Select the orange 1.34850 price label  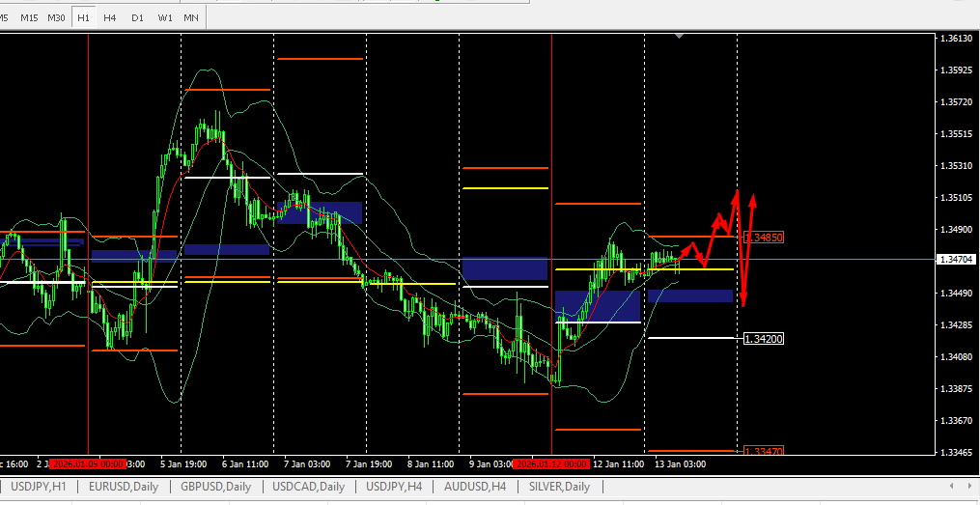click(763, 238)
